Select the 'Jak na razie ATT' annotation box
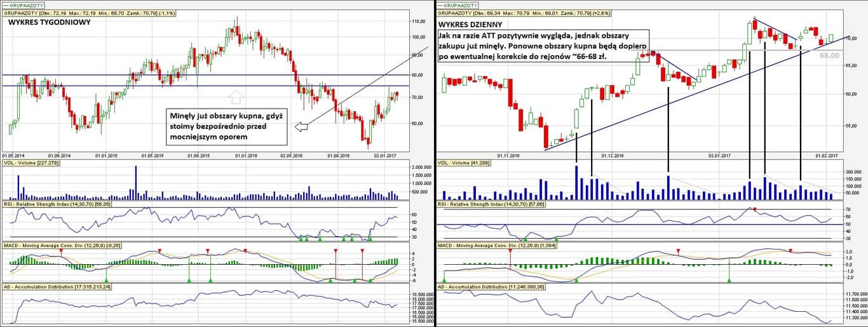Image resolution: width=868 pixels, height=327 pixels. click(543, 47)
